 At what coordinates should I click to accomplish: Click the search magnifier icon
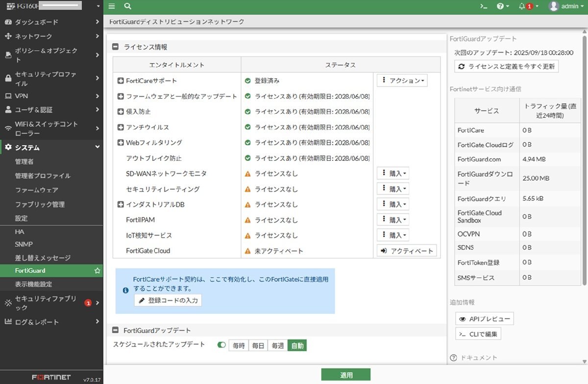pos(128,6)
